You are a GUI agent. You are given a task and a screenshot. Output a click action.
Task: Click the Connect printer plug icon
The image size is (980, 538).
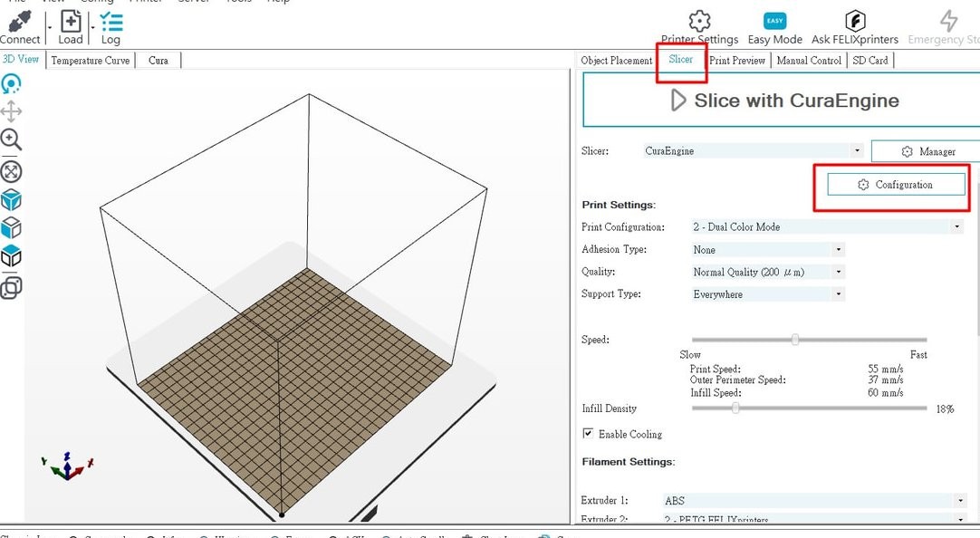pyautogui.click(x=20, y=24)
